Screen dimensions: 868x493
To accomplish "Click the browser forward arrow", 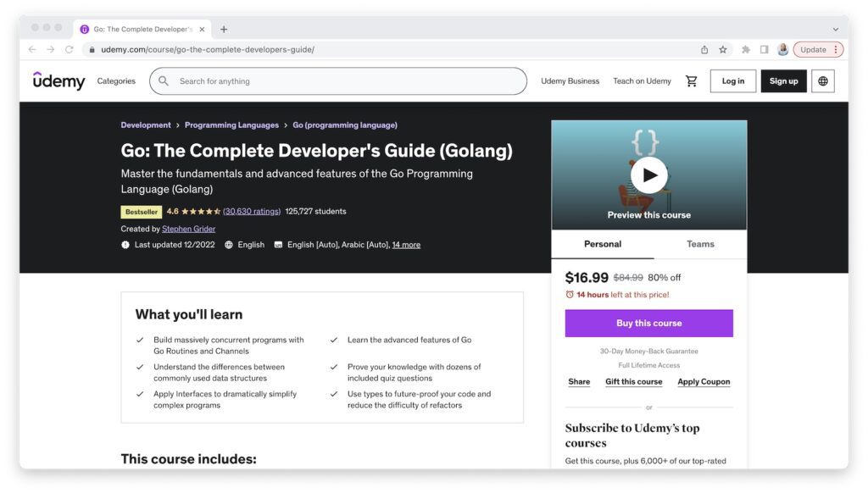I will [x=50, y=49].
